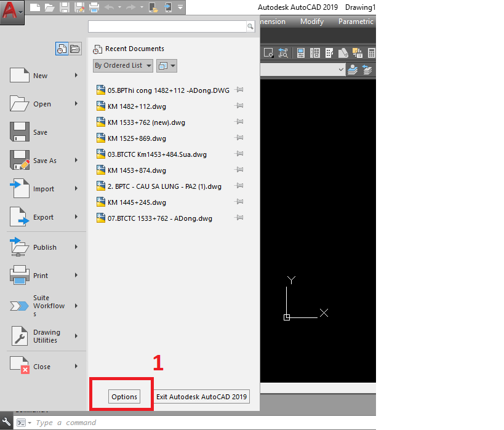Open 05.BPThi cong 1482+112 -ADong.DWG

pos(169,90)
